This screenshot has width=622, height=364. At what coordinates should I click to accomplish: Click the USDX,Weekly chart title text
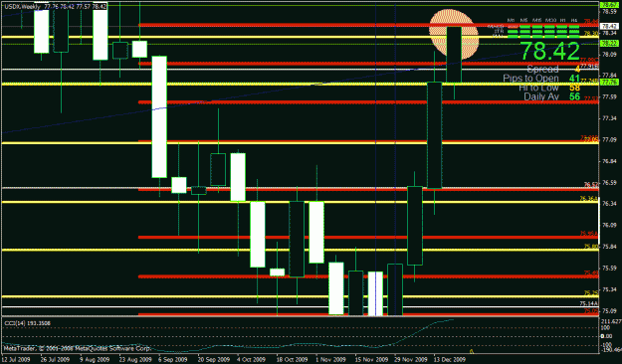(x=23, y=7)
